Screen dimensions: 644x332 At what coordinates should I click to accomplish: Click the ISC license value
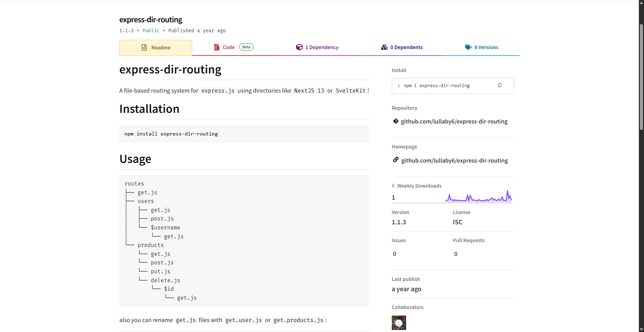[458, 222]
